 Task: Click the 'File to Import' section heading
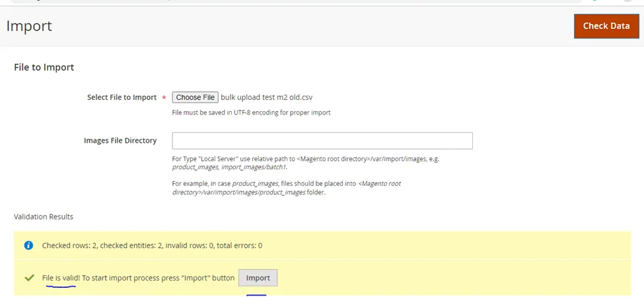pos(44,67)
